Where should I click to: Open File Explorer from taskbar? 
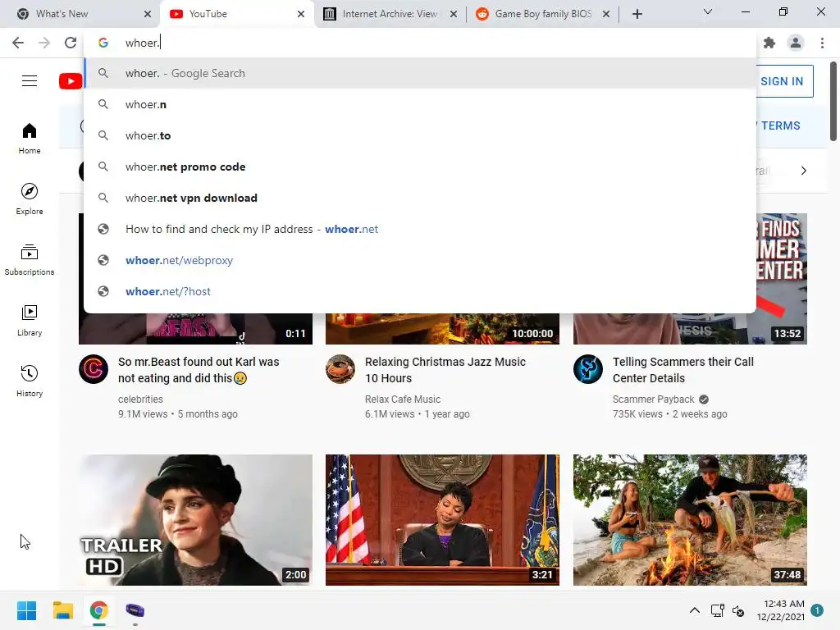62,610
